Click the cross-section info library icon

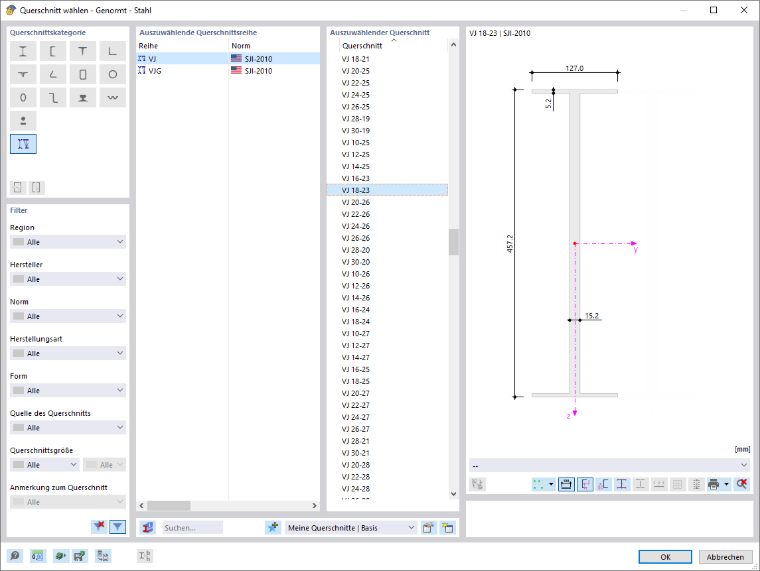tap(148, 527)
